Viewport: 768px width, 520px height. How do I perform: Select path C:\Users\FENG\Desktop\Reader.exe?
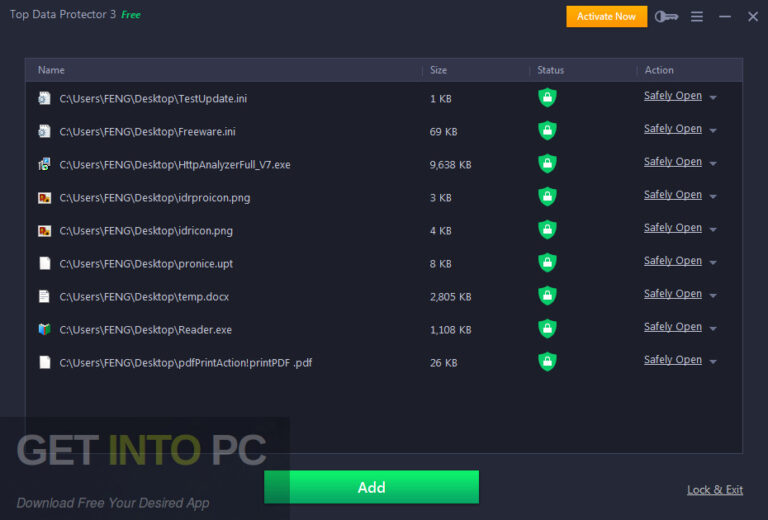pos(145,330)
